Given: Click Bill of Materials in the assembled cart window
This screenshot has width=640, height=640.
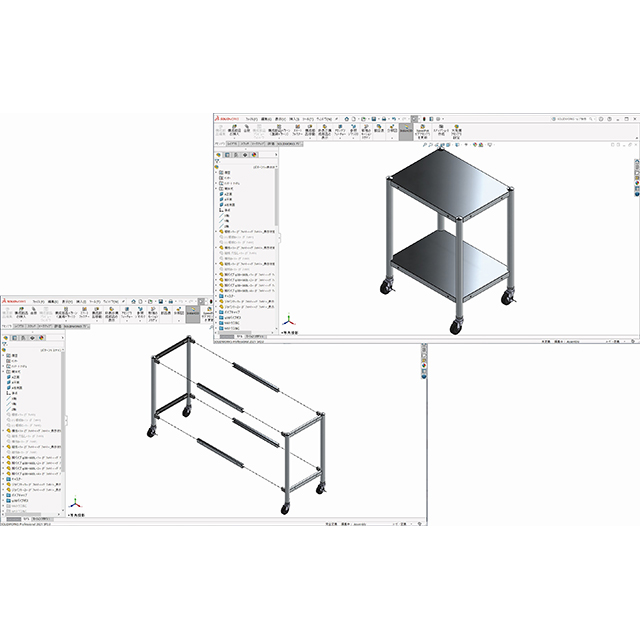Looking at the screenshot, I should coord(379,128).
